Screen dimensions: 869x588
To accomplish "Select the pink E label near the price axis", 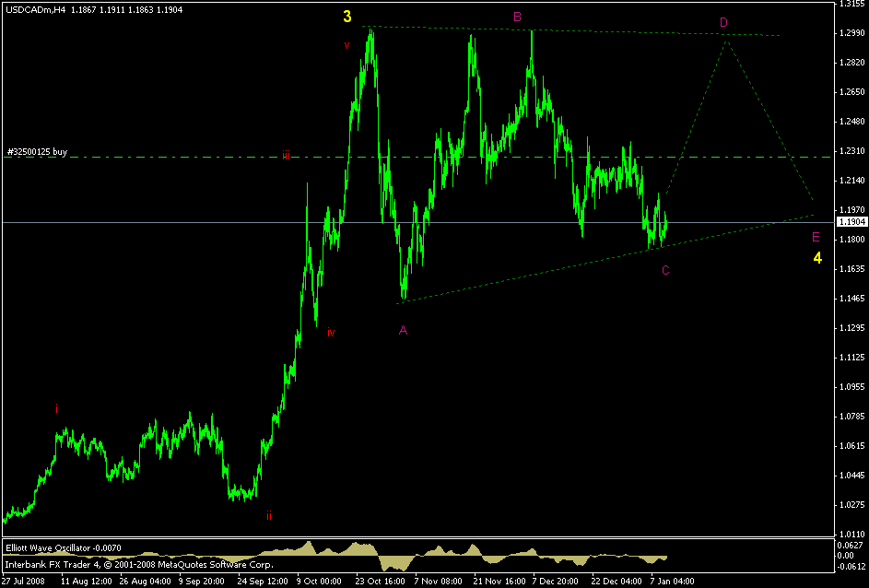I will point(815,238).
